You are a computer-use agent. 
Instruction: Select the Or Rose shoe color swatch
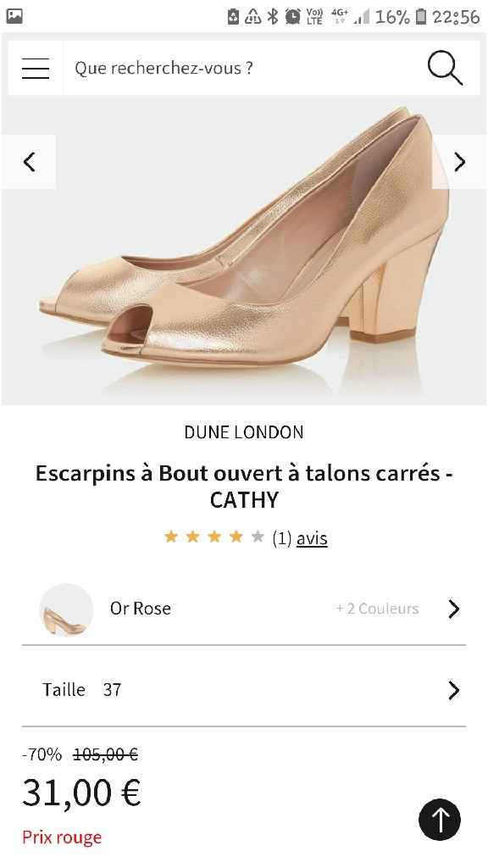(65, 609)
